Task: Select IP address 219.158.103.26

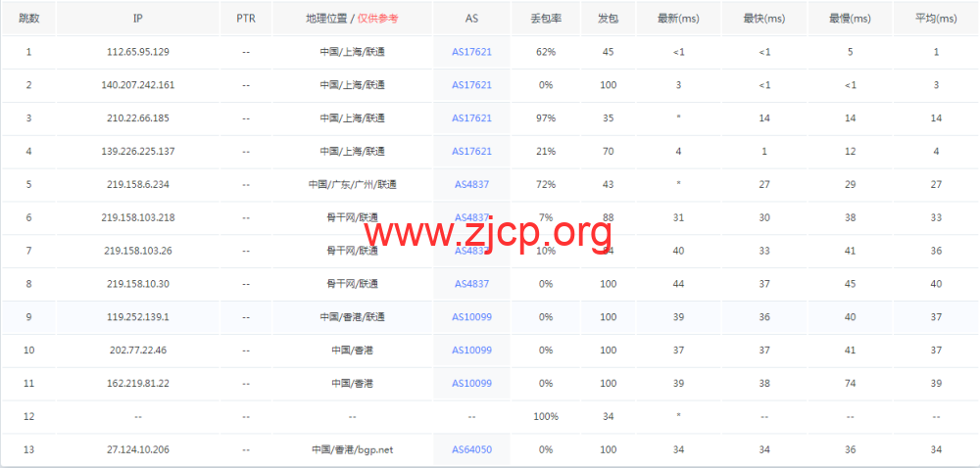Action: tap(138, 251)
